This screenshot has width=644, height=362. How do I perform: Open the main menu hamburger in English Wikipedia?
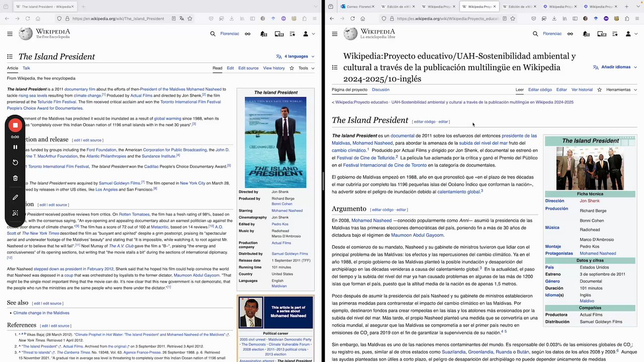(x=10, y=34)
